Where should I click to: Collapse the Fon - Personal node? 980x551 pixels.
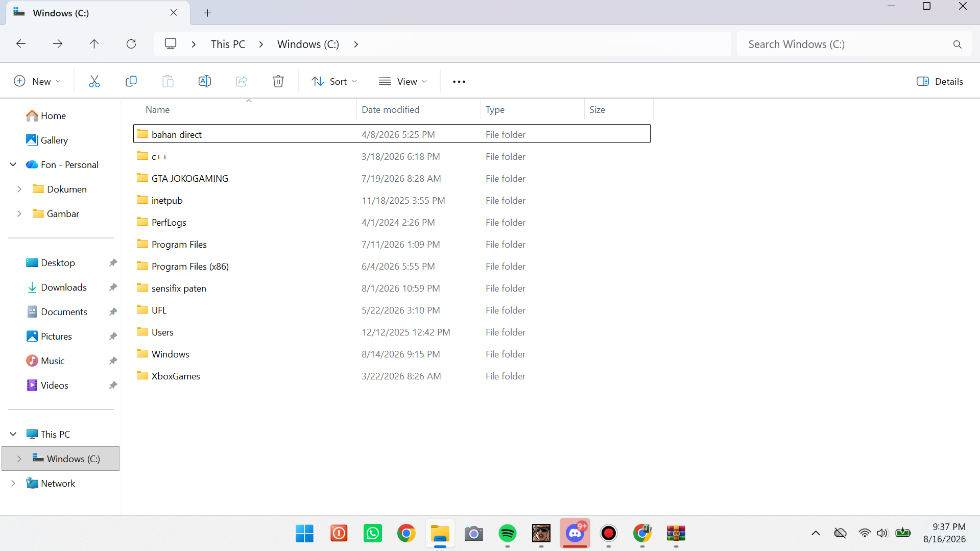13,164
